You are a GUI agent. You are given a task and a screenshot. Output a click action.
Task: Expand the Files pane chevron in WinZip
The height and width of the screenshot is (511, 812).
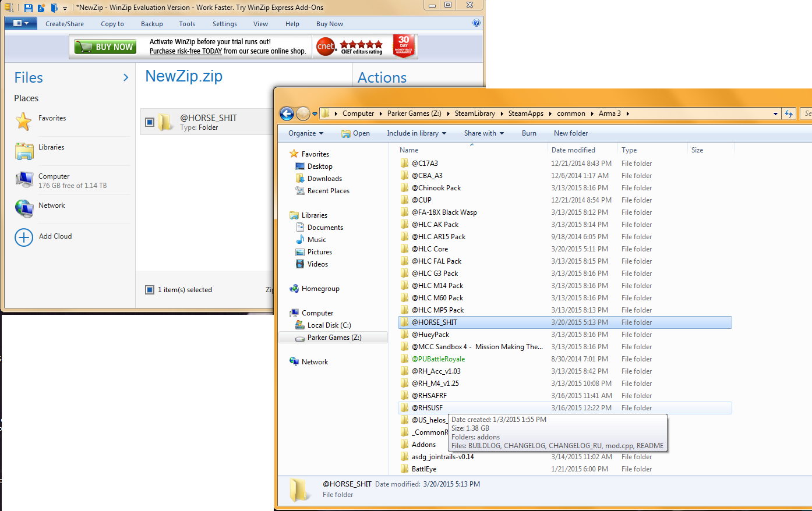(126, 77)
